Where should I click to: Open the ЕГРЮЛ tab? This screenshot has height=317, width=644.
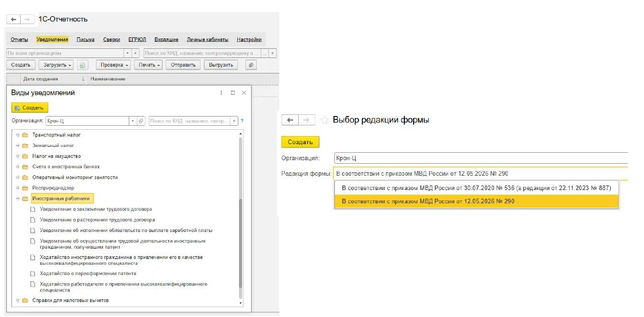(137, 40)
